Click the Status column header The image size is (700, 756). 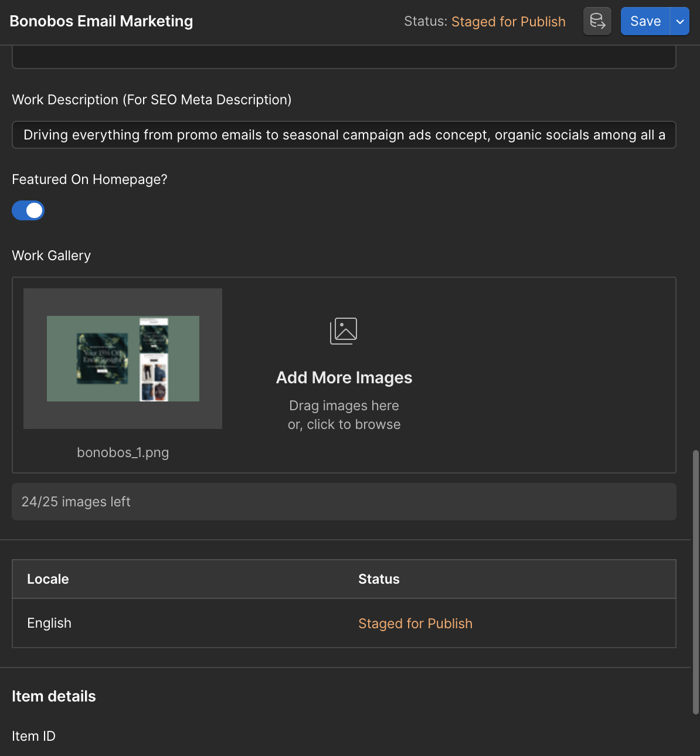pos(379,579)
